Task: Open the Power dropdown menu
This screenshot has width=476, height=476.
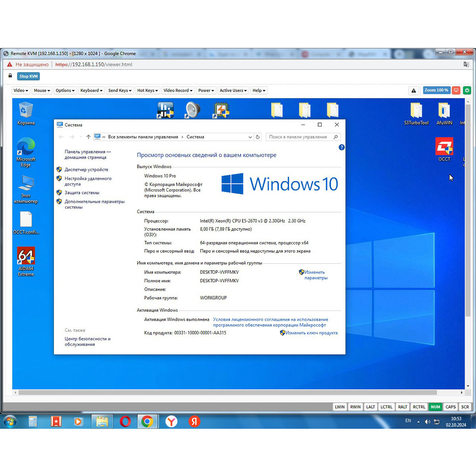Action: pos(206,90)
